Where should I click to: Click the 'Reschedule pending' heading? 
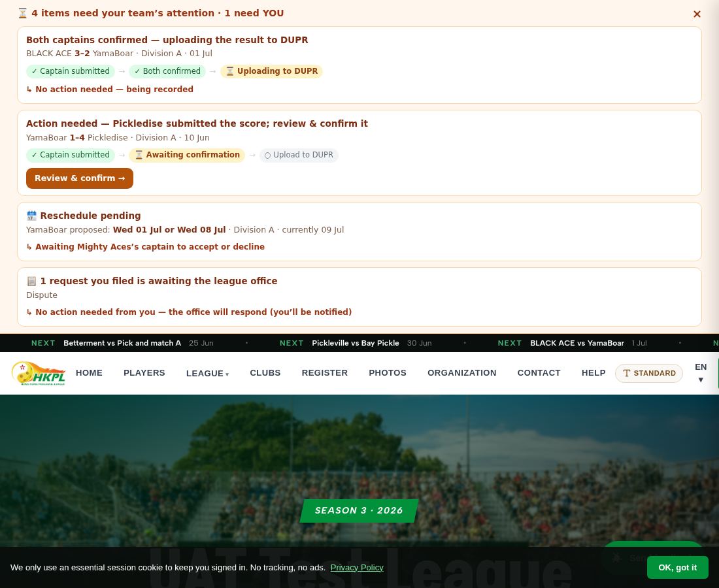point(90,216)
